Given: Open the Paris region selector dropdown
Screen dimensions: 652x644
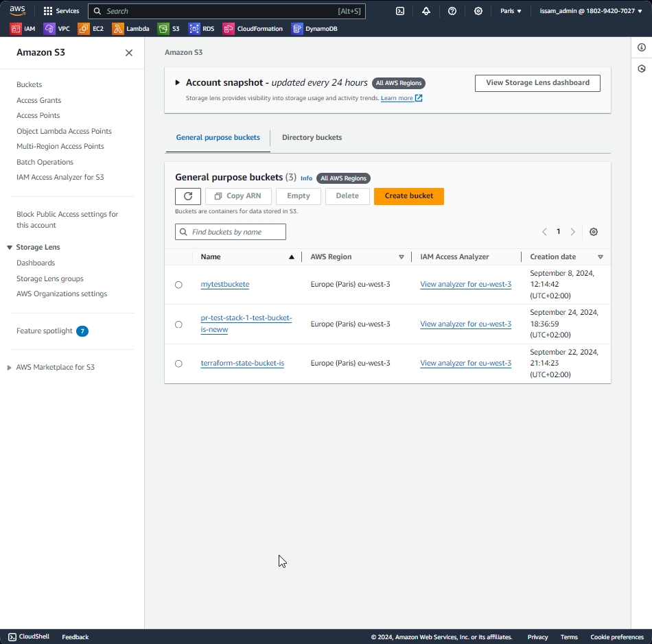Looking at the screenshot, I should click(x=511, y=11).
